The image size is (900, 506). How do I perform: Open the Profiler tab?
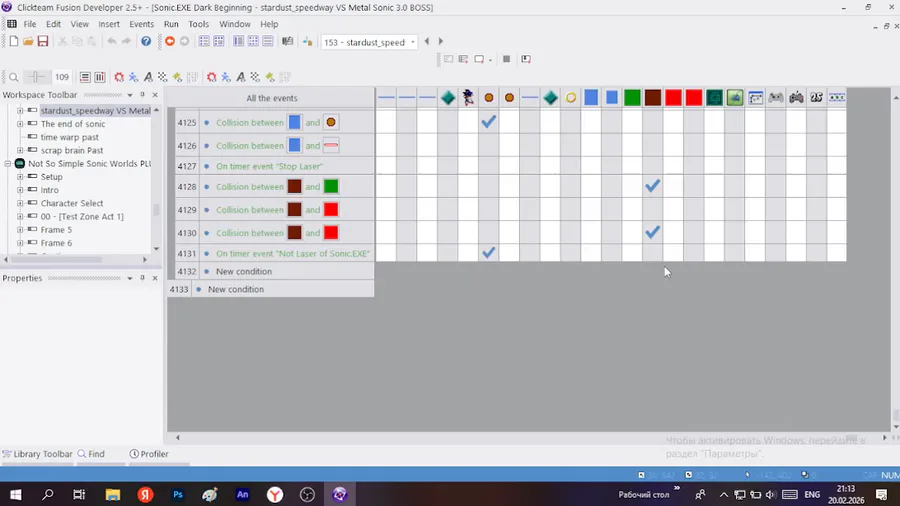[149, 454]
